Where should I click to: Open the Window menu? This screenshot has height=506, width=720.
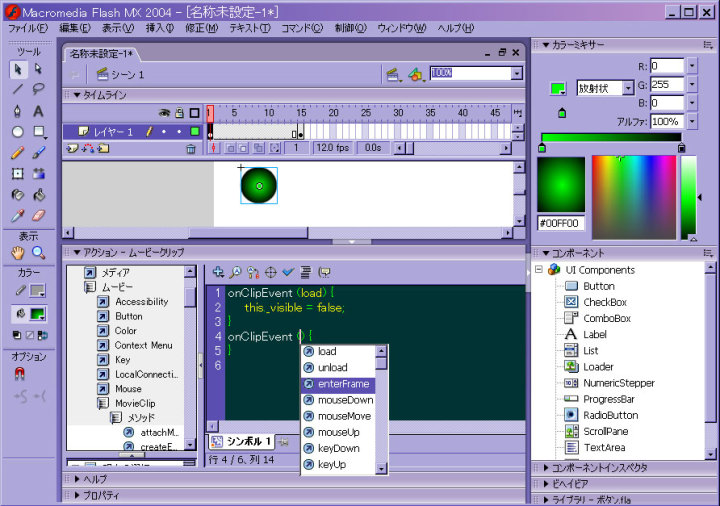pos(402,28)
